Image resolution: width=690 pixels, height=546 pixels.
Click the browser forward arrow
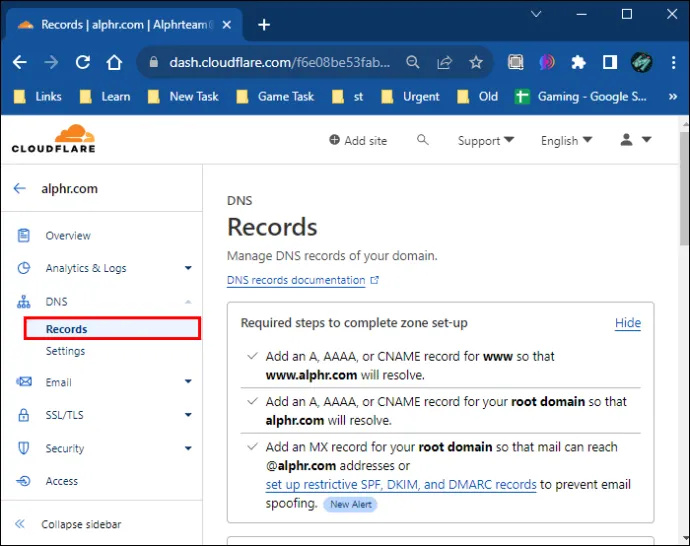tap(51, 62)
